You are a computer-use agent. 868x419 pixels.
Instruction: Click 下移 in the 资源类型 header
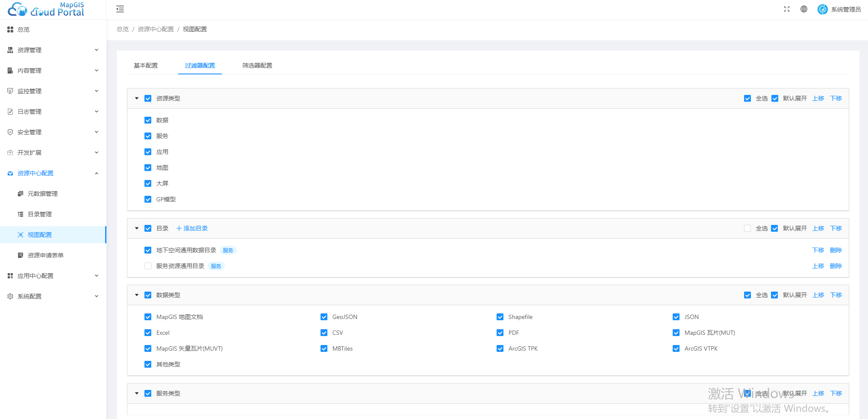836,98
